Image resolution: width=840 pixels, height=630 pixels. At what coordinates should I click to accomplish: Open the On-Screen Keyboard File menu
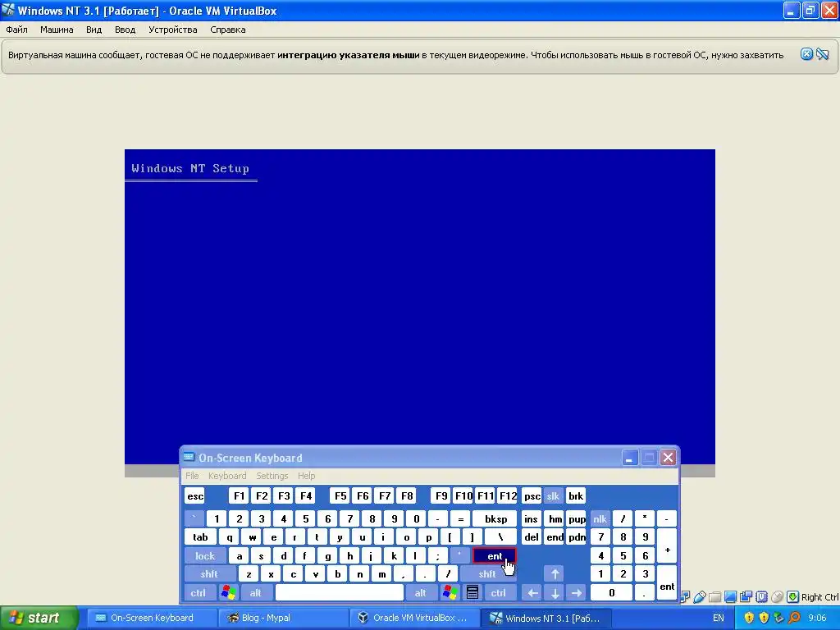point(192,476)
